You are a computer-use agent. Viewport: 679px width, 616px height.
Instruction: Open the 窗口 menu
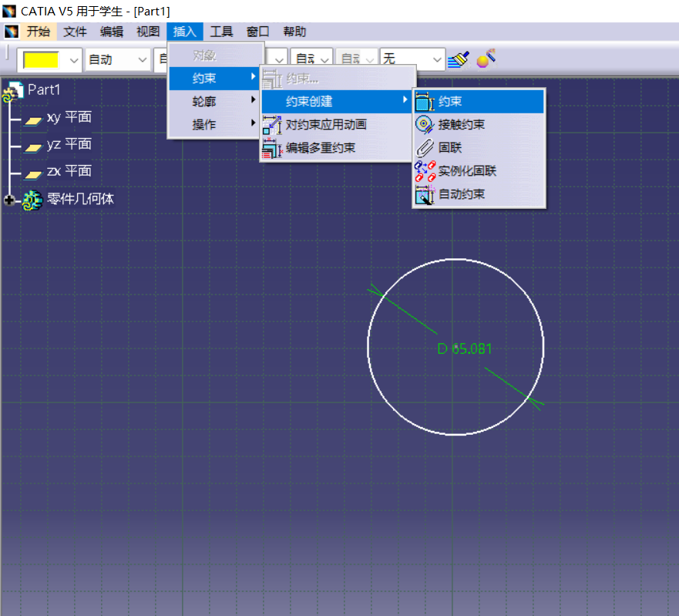(x=258, y=31)
